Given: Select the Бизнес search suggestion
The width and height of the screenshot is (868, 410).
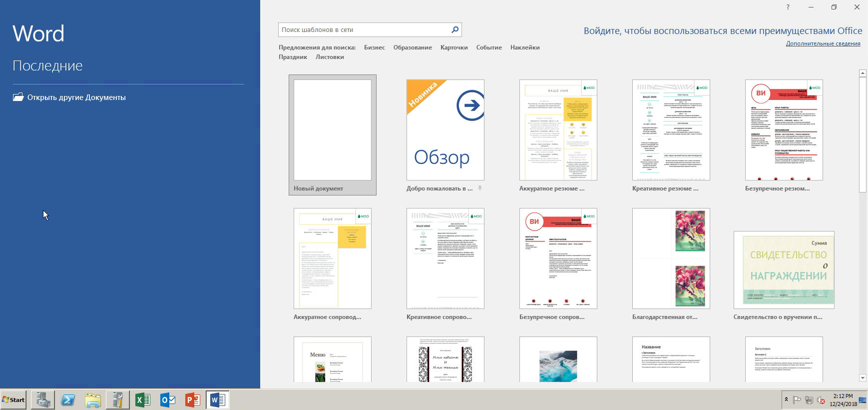Looking at the screenshot, I should click(x=374, y=47).
